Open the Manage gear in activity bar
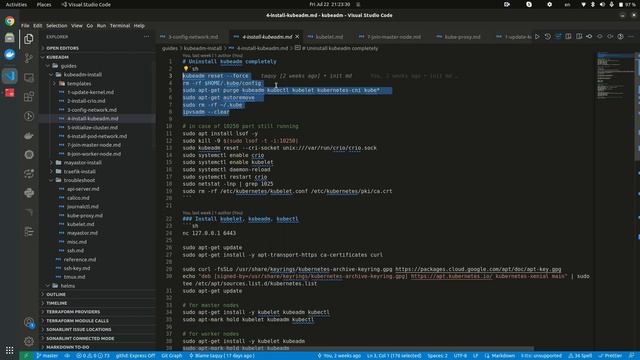 tap(29, 341)
